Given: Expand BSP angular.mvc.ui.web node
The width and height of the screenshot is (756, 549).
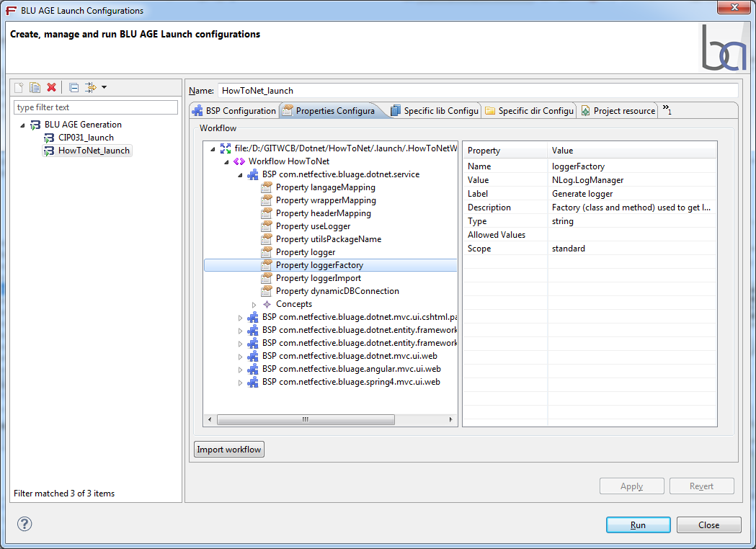Looking at the screenshot, I should click(240, 370).
